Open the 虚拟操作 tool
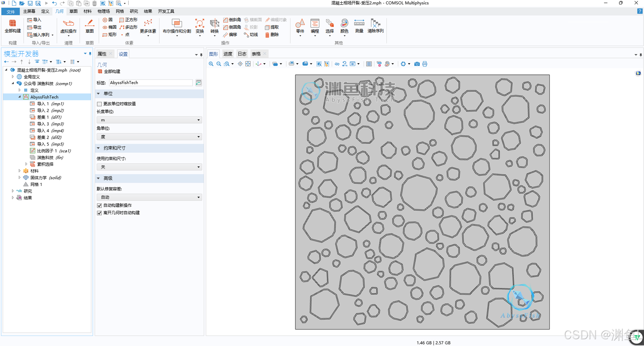Viewport: 644px width, 346px height. (68, 27)
